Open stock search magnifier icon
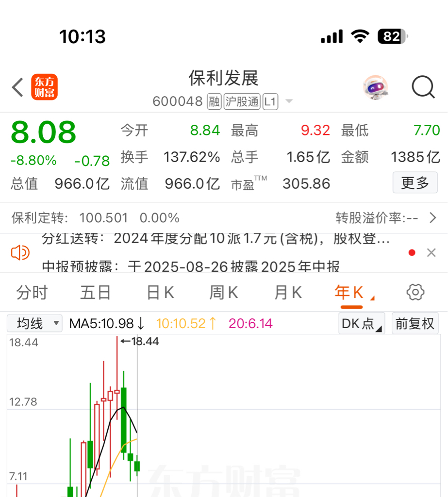The image size is (448, 497). pyautogui.click(x=423, y=87)
